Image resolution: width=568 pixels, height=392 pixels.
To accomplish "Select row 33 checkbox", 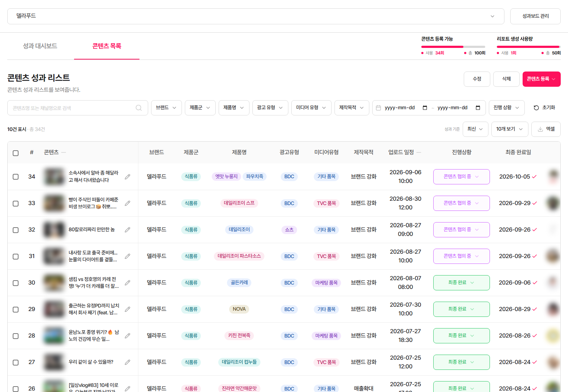I will [x=16, y=203].
